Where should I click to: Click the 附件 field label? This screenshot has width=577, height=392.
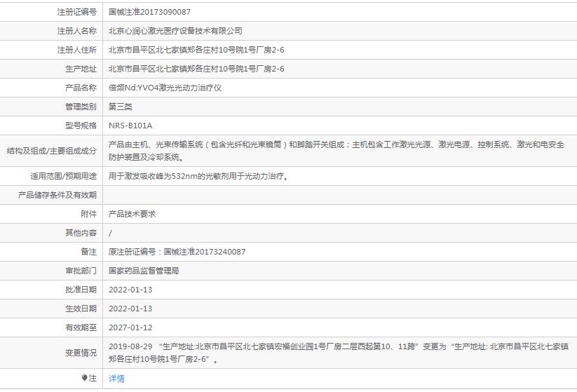click(x=88, y=214)
